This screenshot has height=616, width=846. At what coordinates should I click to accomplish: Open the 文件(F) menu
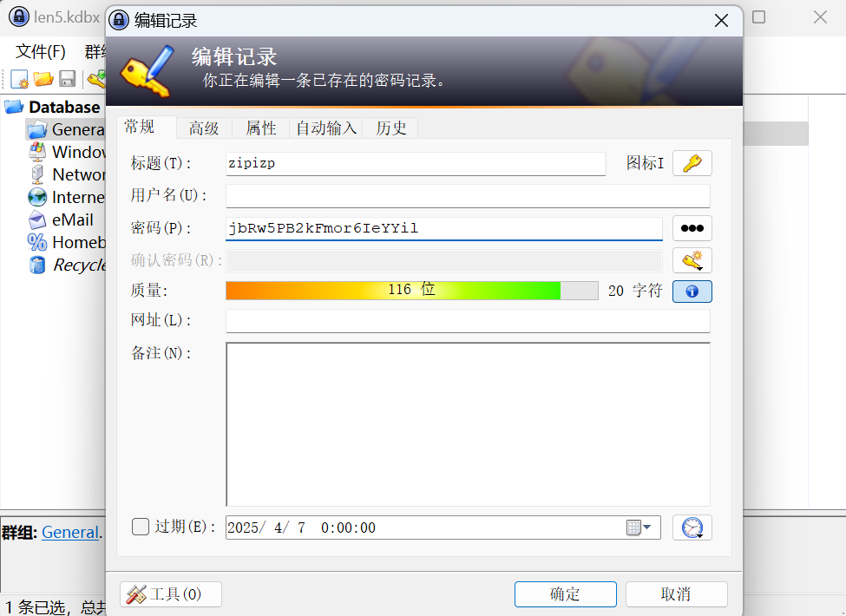41,52
